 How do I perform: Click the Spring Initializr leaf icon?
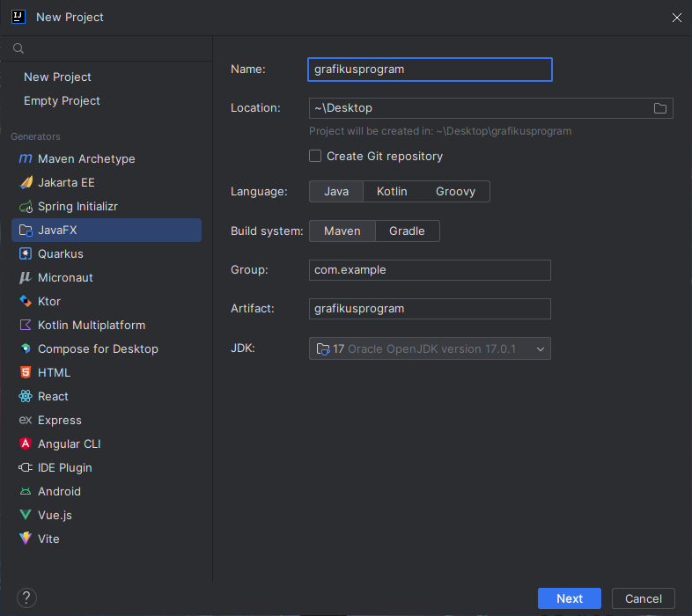click(x=26, y=207)
